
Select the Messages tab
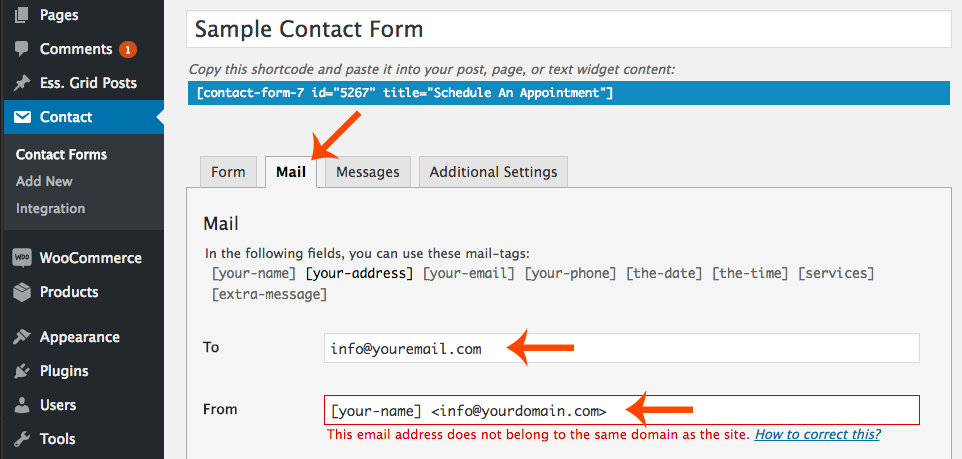[367, 172]
